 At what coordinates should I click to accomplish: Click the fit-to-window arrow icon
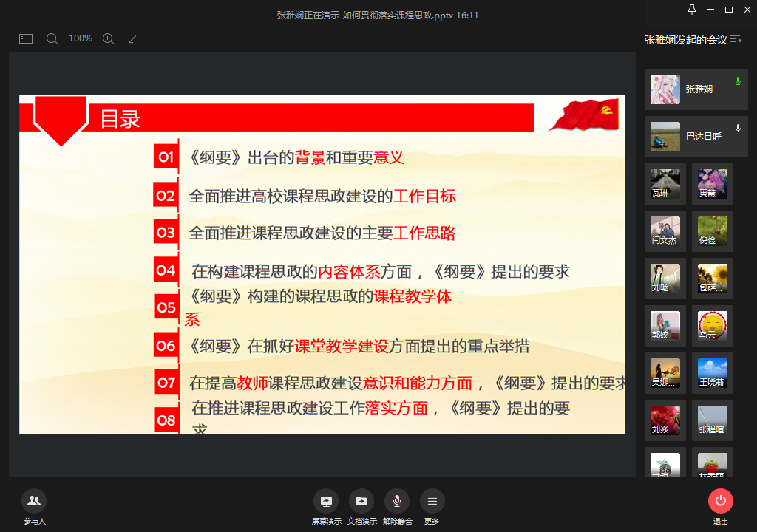pyautogui.click(x=132, y=38)
